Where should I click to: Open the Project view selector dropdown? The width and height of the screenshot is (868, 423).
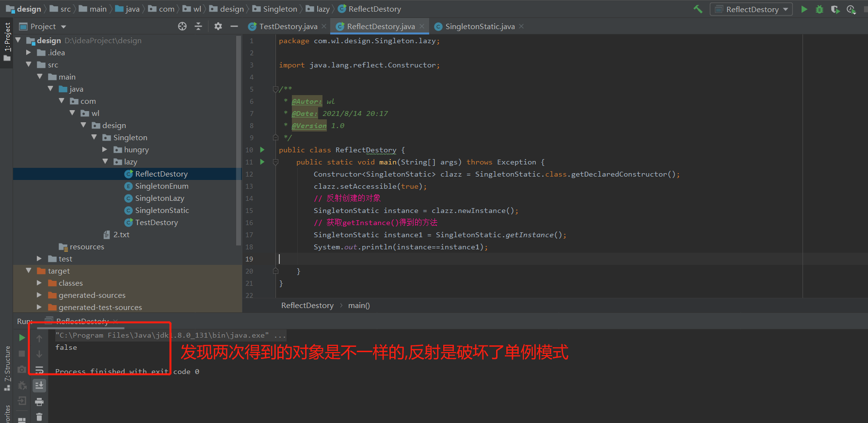43,26
